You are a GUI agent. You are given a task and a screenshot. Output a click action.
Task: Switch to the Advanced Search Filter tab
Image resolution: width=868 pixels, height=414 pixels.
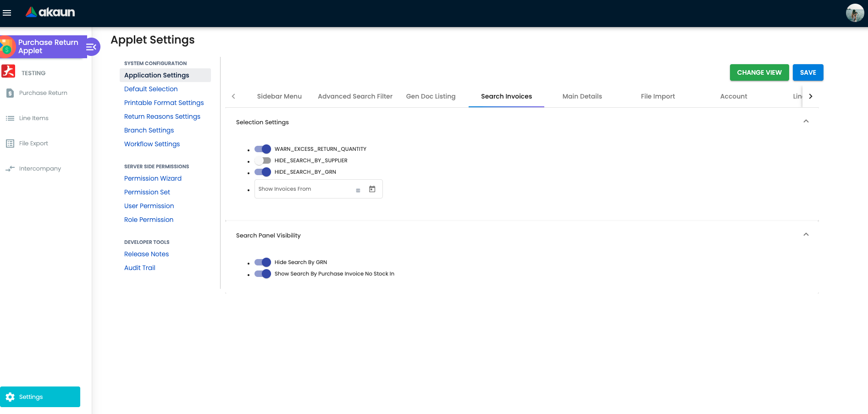point(355,96)
